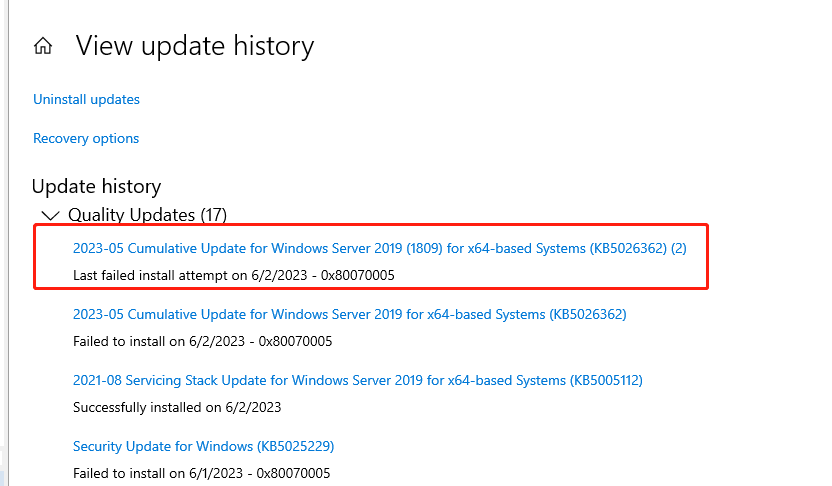Click 'Successfully installed on 6/2/2023' status

point(177,407)
